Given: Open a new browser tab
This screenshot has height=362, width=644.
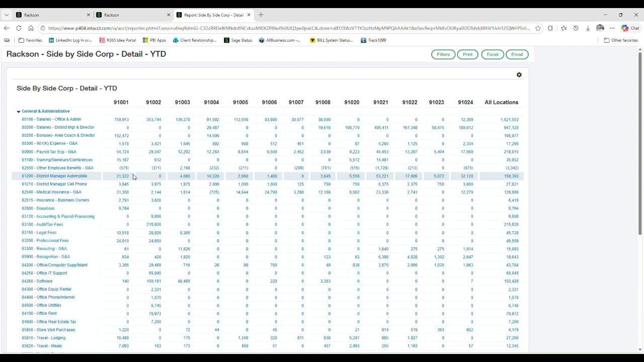Looking at the screenshot, I should (x=261, y=15).
